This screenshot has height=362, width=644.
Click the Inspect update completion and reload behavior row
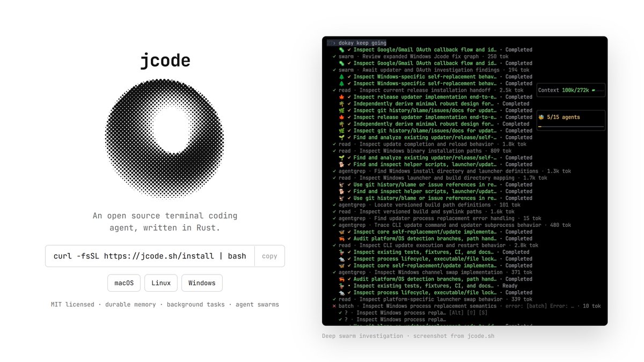tap(429, 144)
